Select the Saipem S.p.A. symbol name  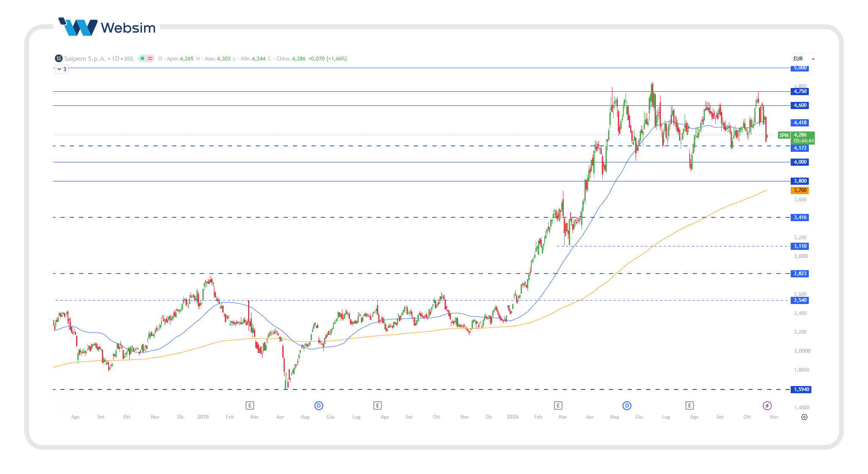pyautogui.click(x=85, y=58)
